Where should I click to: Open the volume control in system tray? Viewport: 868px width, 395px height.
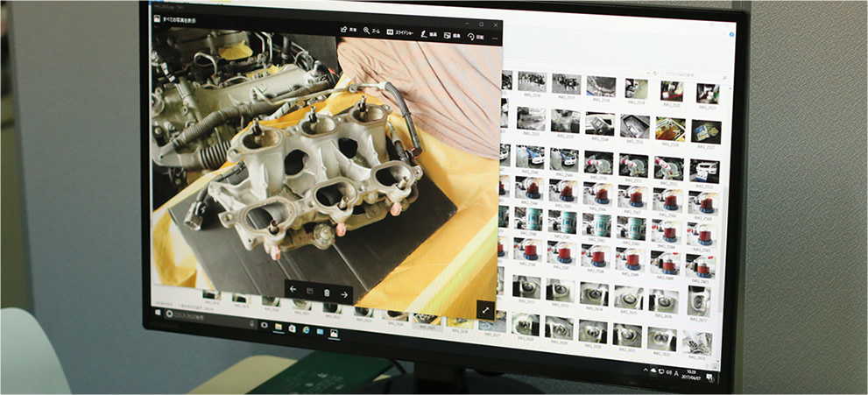tap(669, 371)
